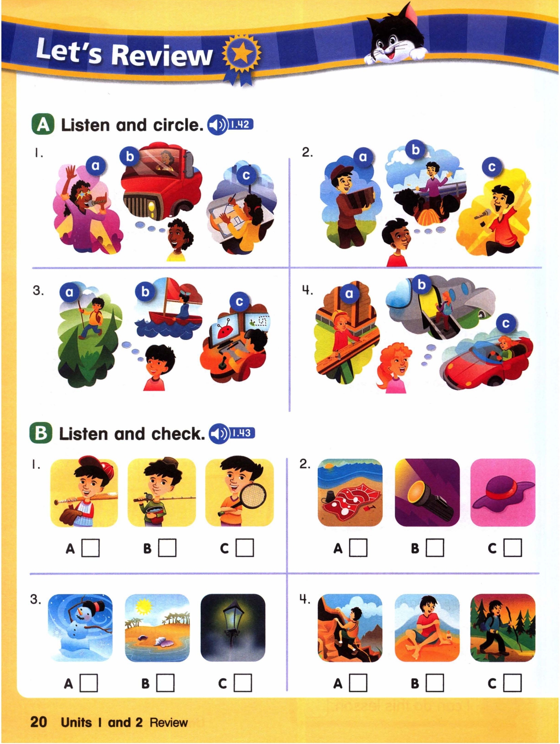The width and height of the screenshot is (560, 744).
Task: Check box A under the rock climber
Action: click(358, 683)
